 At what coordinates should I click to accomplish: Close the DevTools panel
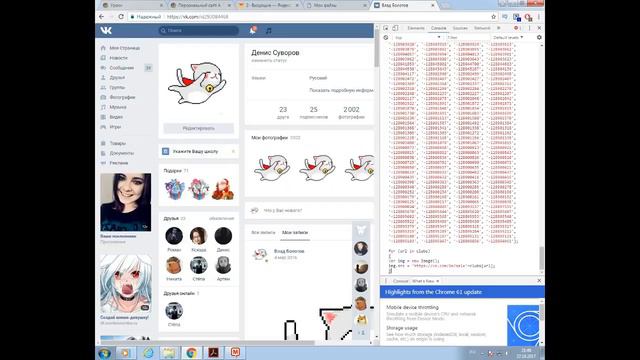click(x=539, y=28)
